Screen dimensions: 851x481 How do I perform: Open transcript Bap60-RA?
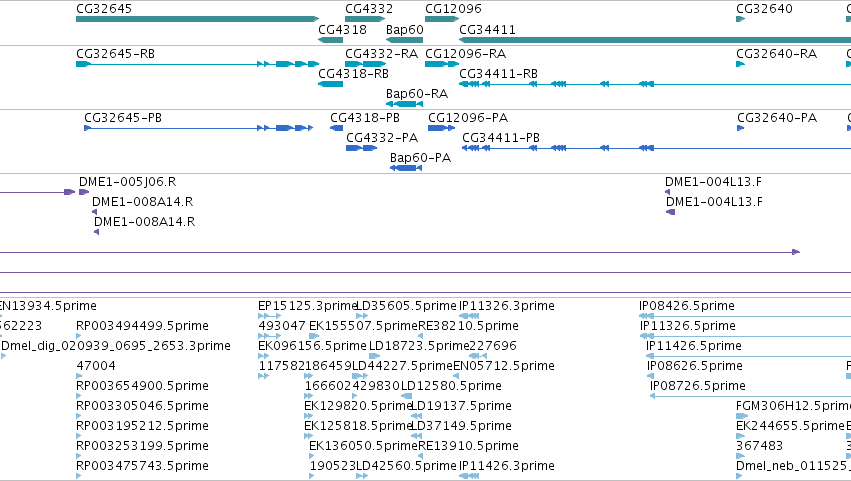tap(404, 104)
